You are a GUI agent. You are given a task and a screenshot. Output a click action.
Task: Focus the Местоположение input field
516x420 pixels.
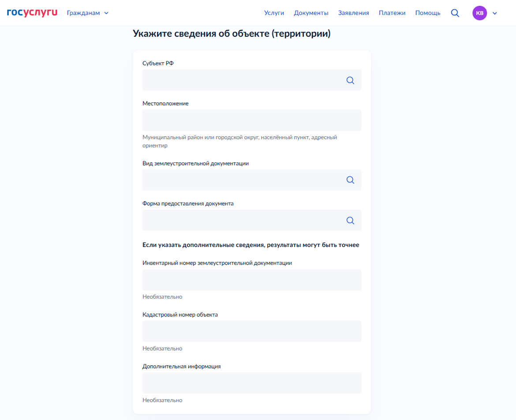coord(252,120)
